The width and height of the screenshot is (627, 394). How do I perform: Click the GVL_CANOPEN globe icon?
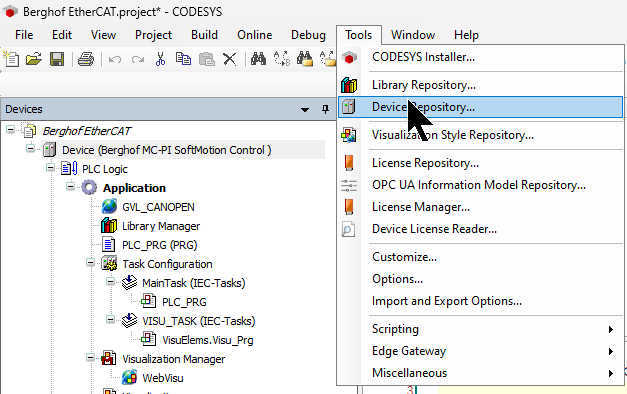click(x=109, y=207)
